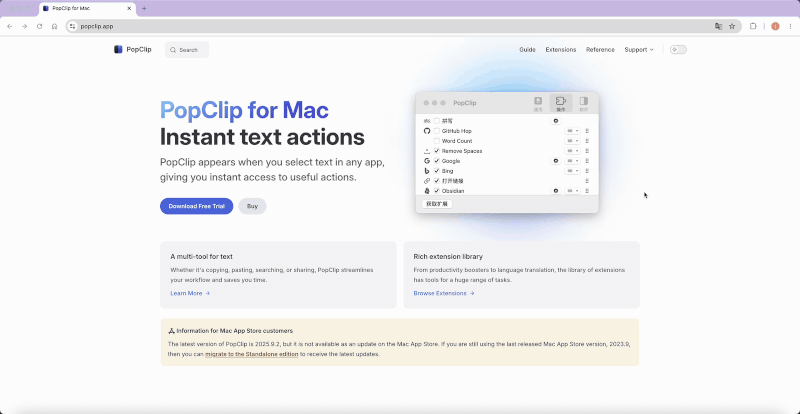Check the GitHub Hop checkbox

tap(437, 131)
